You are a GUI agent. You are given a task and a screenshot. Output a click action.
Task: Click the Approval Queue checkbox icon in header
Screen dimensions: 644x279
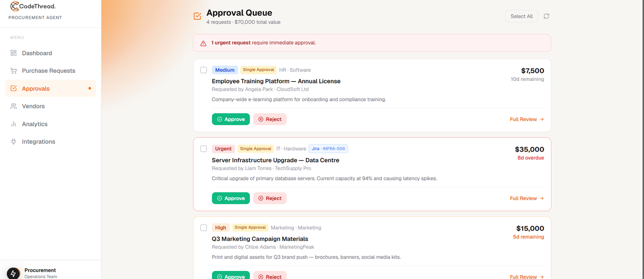(x=197, y=16)
